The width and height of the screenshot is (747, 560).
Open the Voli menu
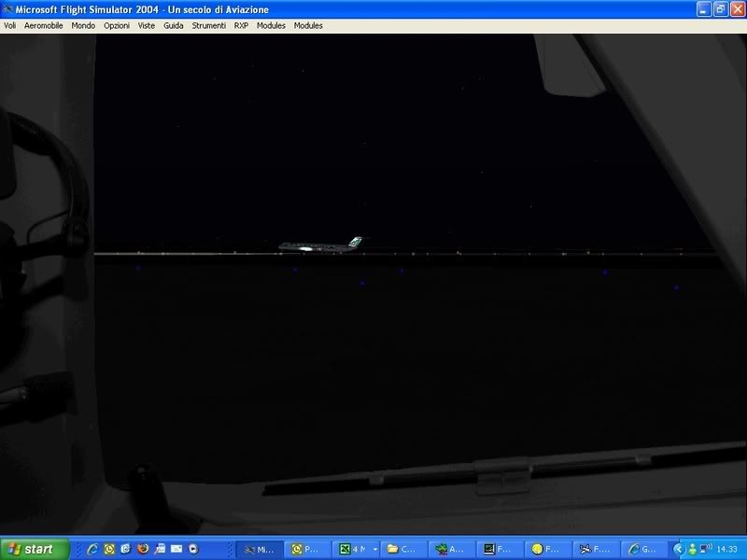(x=9, y=26)
